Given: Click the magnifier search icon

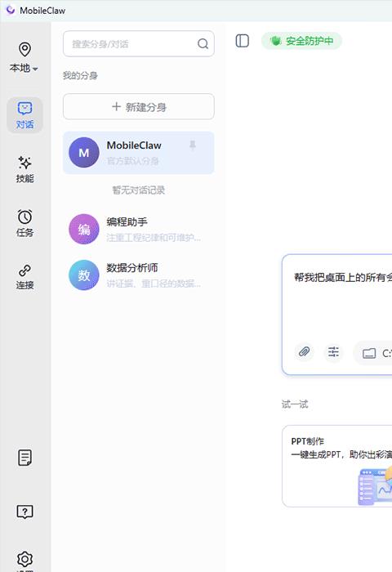Looking at the screenshot, I should (203, 44).
